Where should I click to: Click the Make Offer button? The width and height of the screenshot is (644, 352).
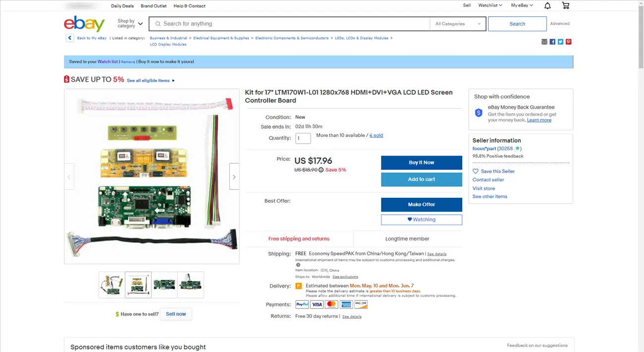[422, 205]
